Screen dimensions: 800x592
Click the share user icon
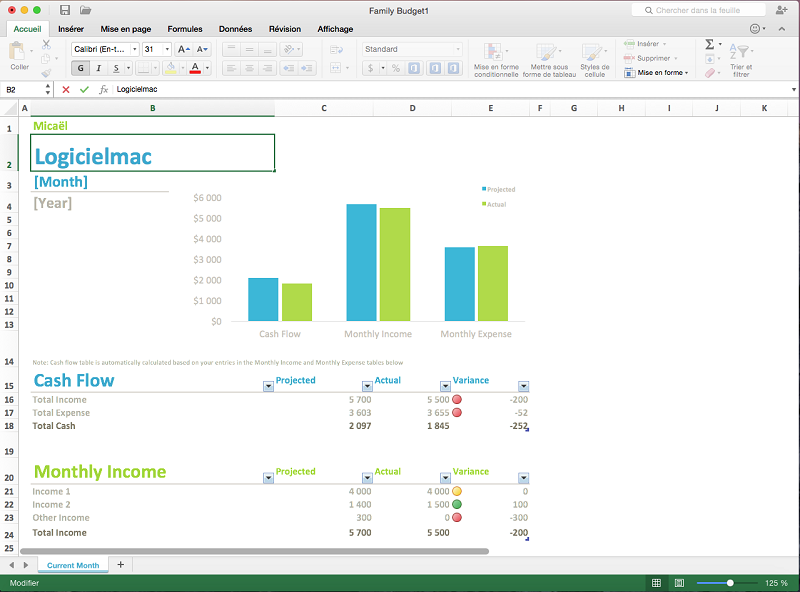click(781, 10)
